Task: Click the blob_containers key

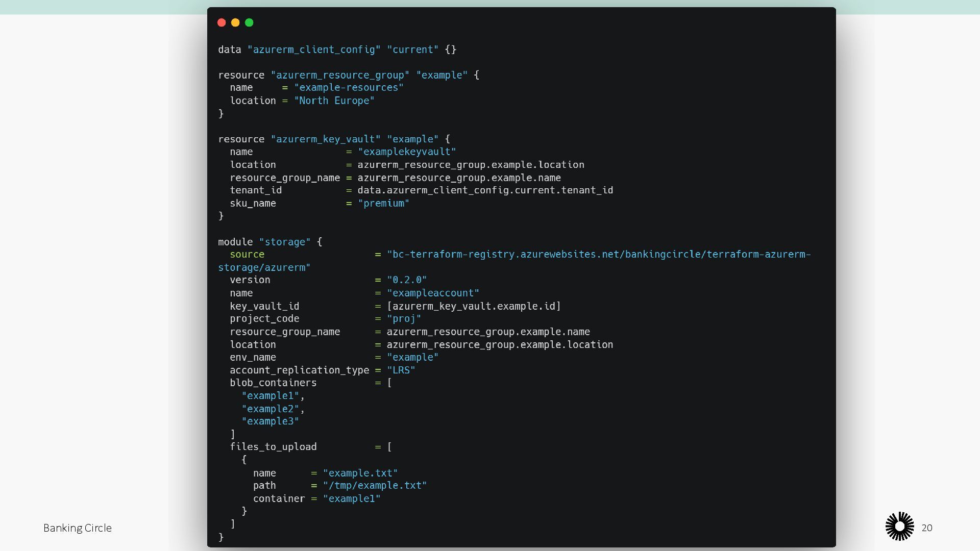Action: [273, 383]
